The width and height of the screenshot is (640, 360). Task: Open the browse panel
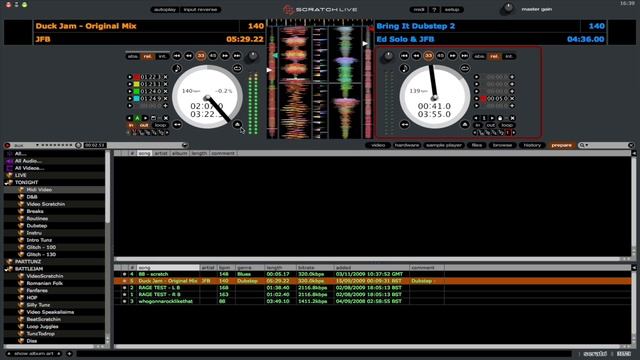point(502,145)
